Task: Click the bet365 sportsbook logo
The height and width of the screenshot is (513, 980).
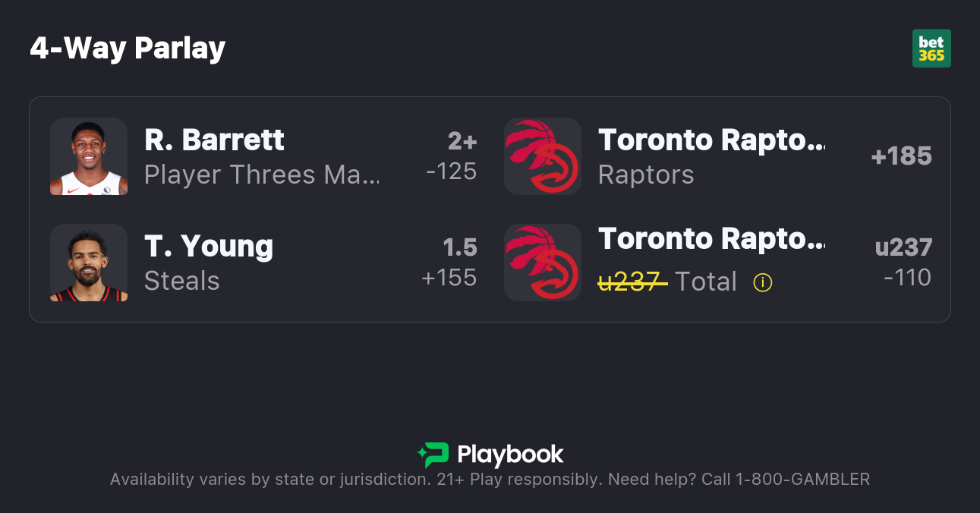Action: coord(931,49)
